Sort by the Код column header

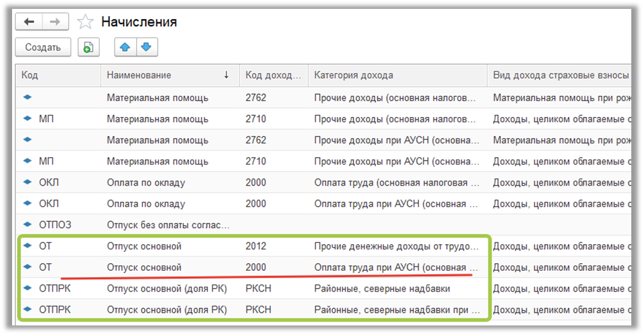58,75
